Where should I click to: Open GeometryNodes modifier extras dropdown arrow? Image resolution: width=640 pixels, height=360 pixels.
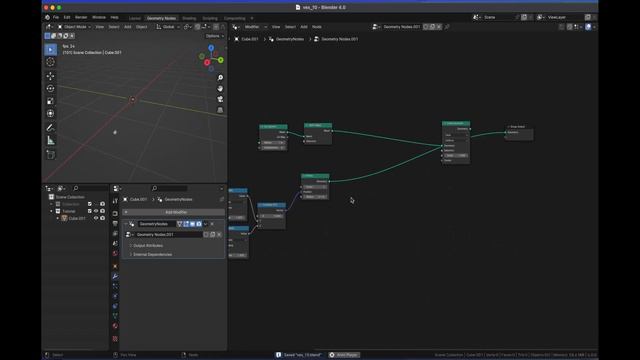205,224
